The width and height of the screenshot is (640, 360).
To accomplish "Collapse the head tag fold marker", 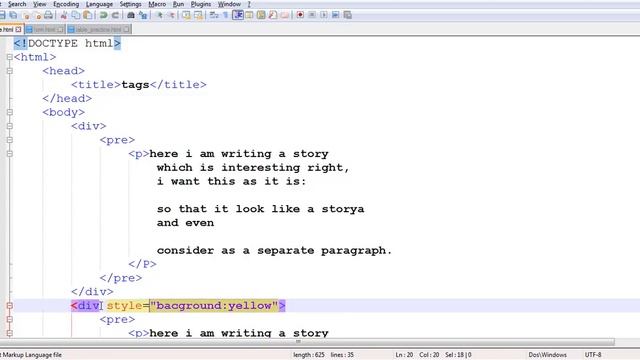I will pyautogui.click(x=9, y=71).
